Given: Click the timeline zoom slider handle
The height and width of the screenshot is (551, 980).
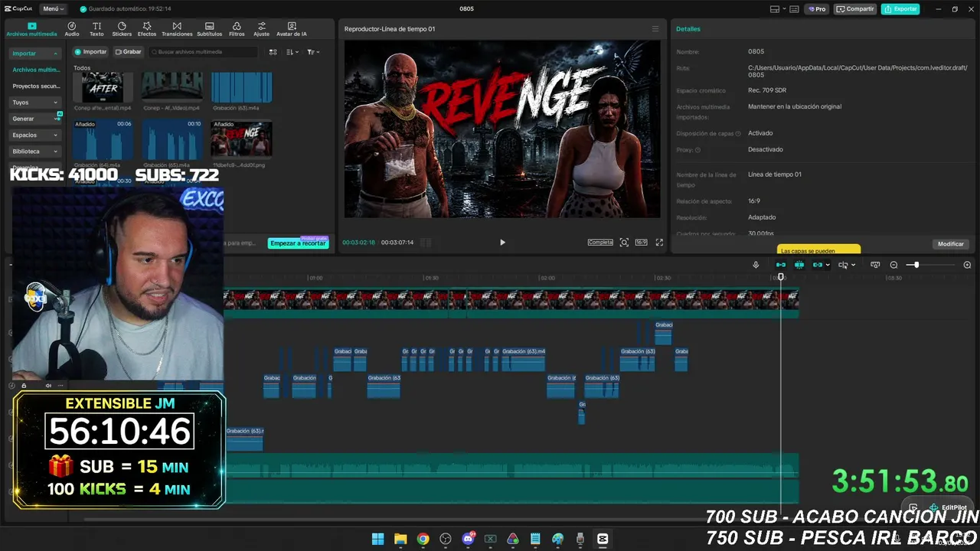Looking at the screenshot, I should point(916,265).
